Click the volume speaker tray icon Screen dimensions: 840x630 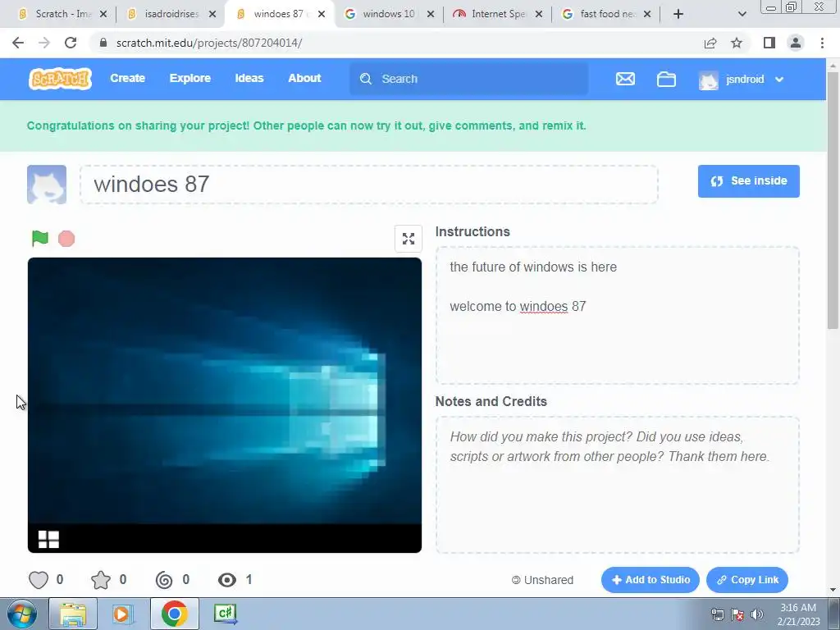757,614
